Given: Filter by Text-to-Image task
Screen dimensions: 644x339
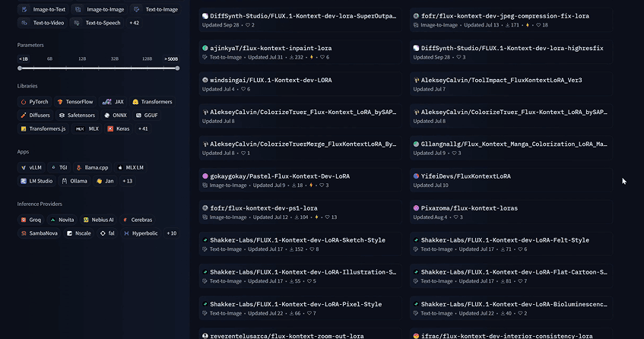Looking at the screenshot, I should click(x=156, y=9).
